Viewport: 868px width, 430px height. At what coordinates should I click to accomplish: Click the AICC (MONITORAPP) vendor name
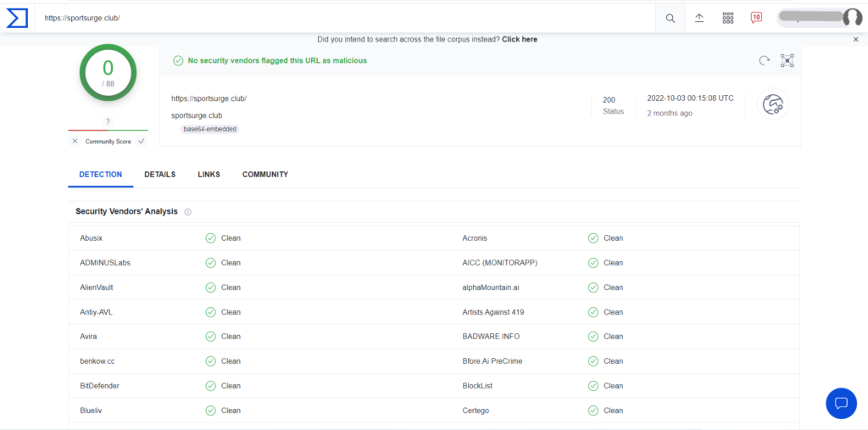[500, 263]
